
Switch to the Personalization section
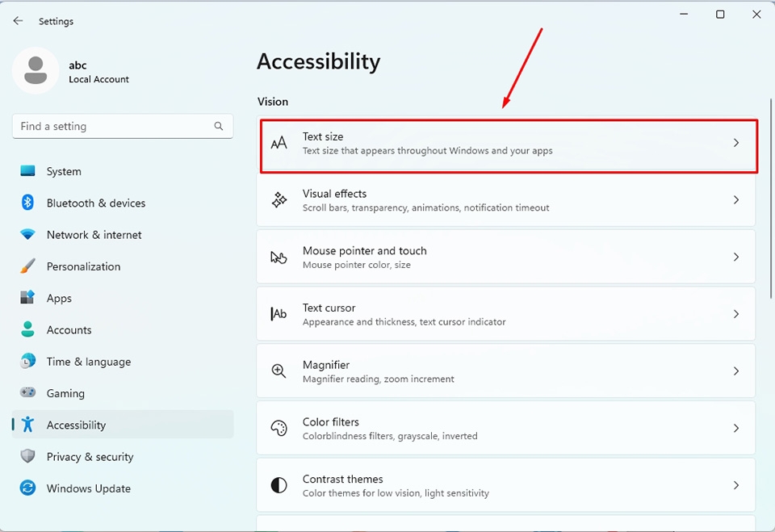pos(83,266)
